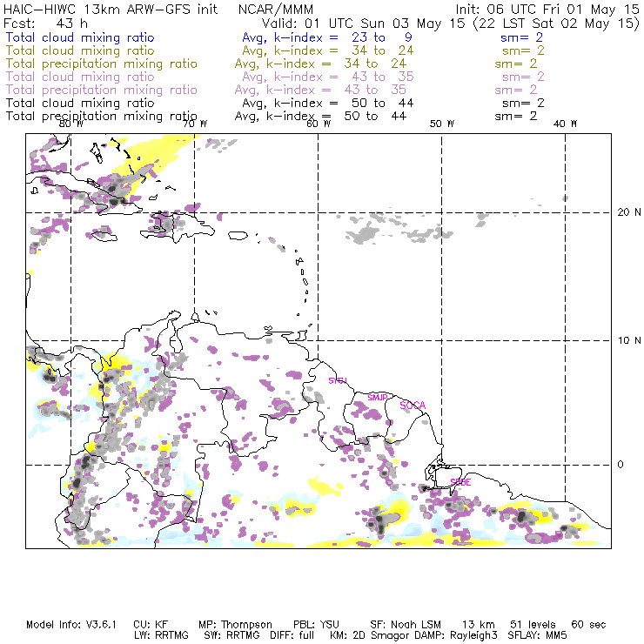Click 'PBL: YSU' footer entry

point(316,625)
